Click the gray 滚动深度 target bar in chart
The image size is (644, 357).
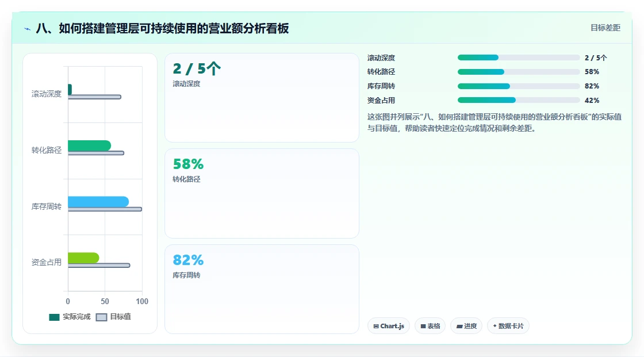point(94,97)
